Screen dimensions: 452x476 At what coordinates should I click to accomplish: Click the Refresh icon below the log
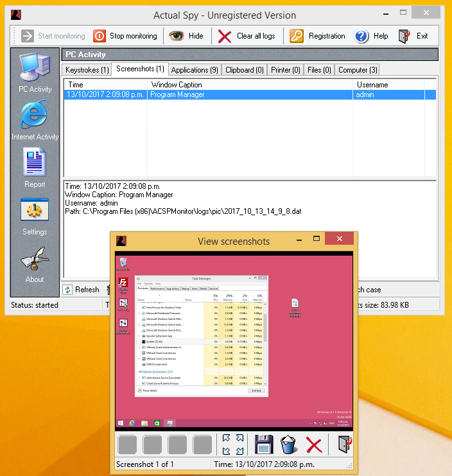pos(67,290)
